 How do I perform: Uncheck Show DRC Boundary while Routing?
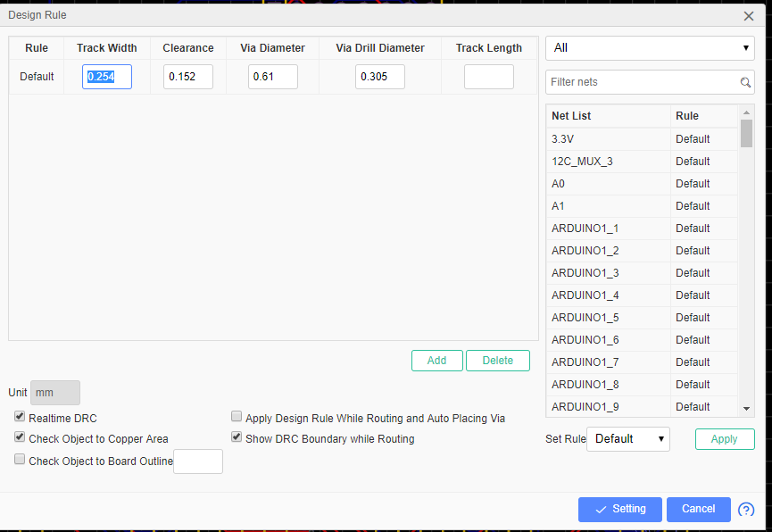237,436
